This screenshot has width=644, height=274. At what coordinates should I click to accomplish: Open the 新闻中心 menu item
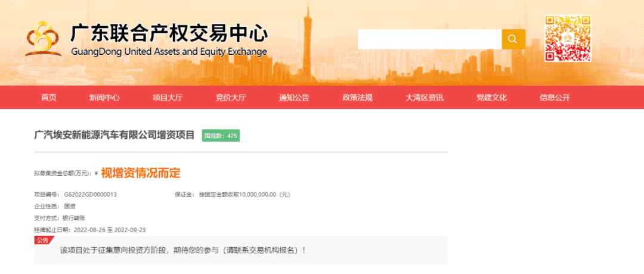[x=104, y=98]
